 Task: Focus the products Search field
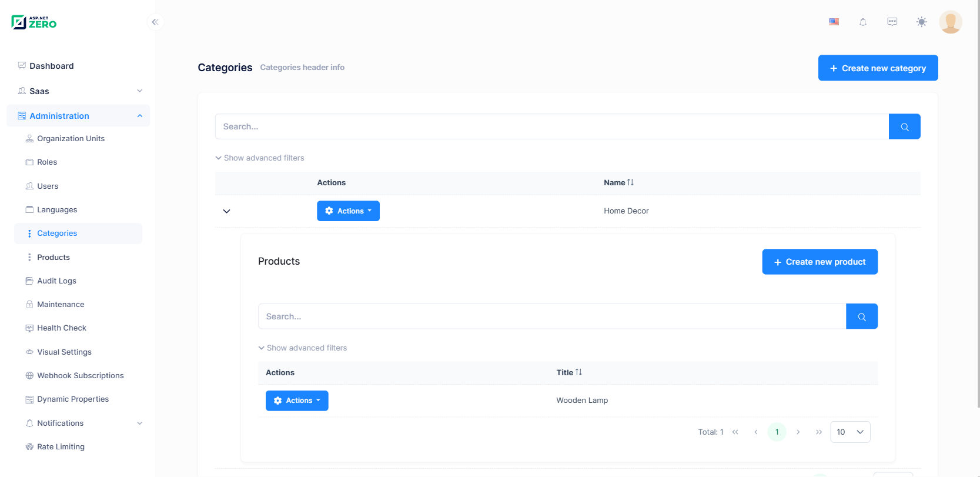pos(552,316)
